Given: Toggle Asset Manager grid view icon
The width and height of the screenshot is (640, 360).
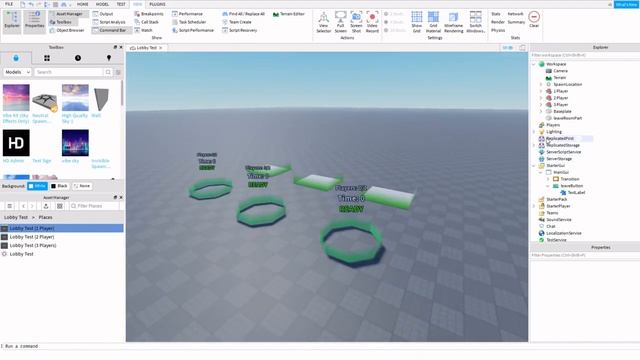Looking at the screenshot, I should tap(60, 206).
